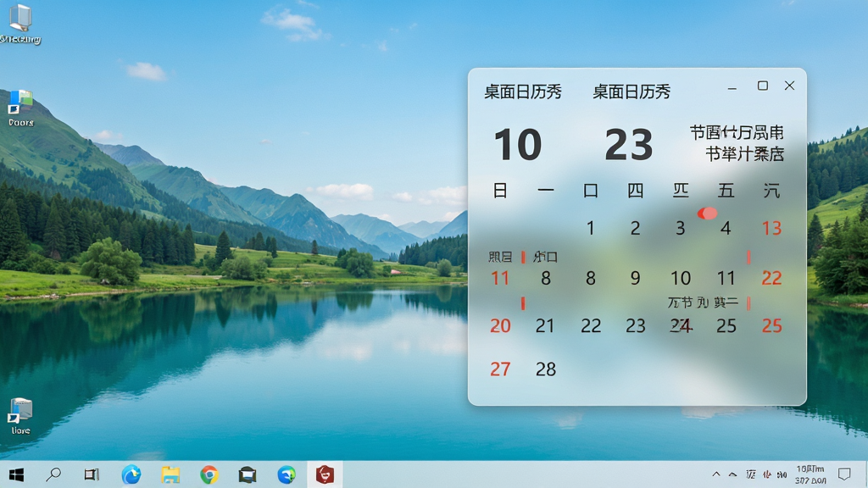Select date 2 in the calendar
The height and width of the screenshot is (488, 868).
tap(636, 228)
